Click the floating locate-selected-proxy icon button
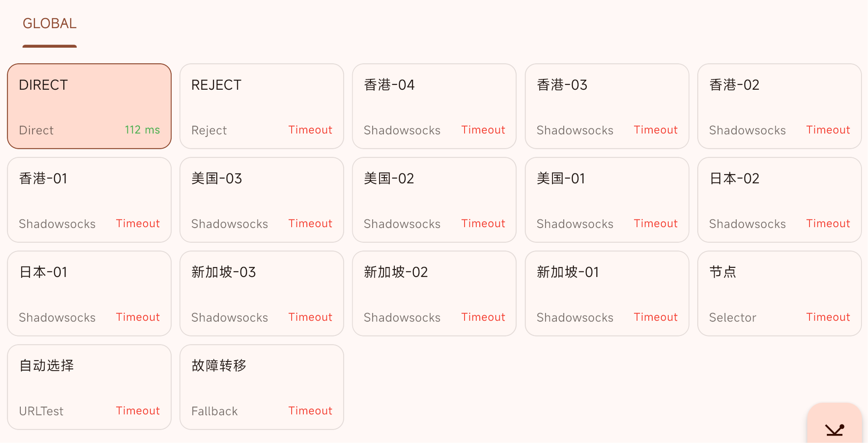Screen dimensions: 868x443 [835, 424]
